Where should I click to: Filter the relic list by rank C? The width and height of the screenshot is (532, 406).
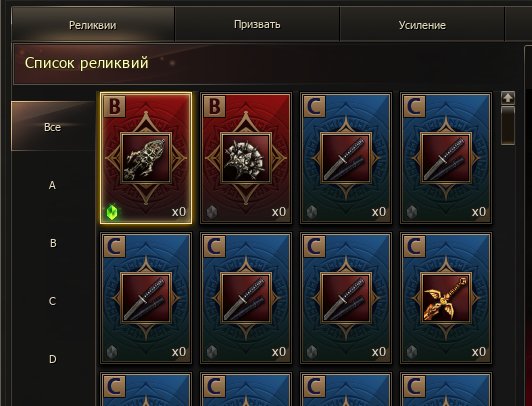[52, 301]
